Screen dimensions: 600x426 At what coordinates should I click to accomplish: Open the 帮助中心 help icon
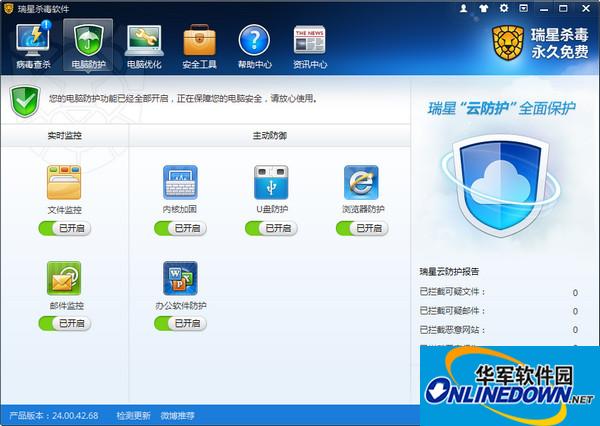click(255, 47)
